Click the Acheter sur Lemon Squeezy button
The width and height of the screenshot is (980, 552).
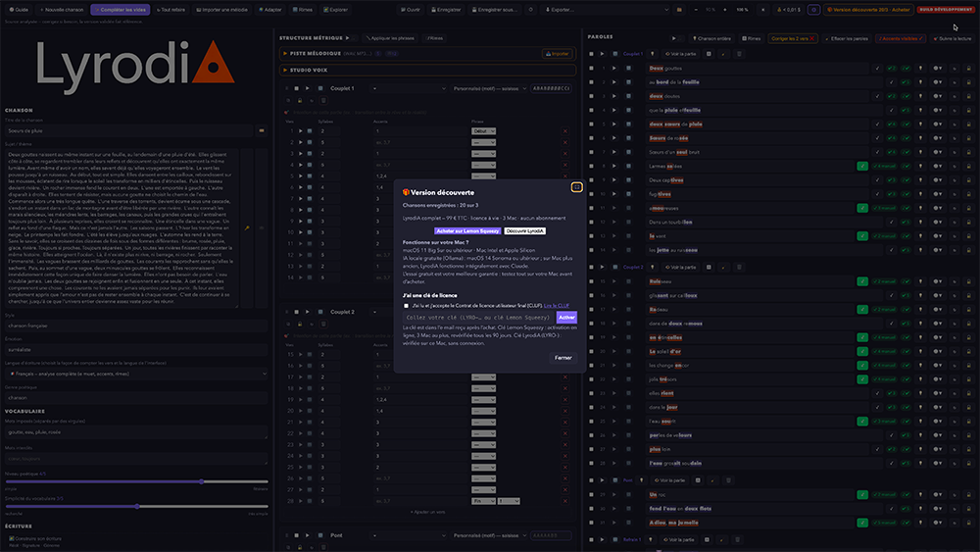[467, 230]
